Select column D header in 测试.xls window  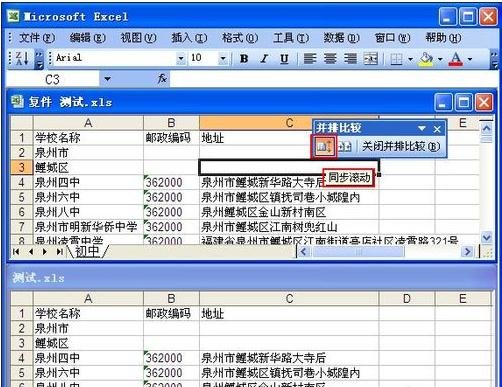[407, 298]
